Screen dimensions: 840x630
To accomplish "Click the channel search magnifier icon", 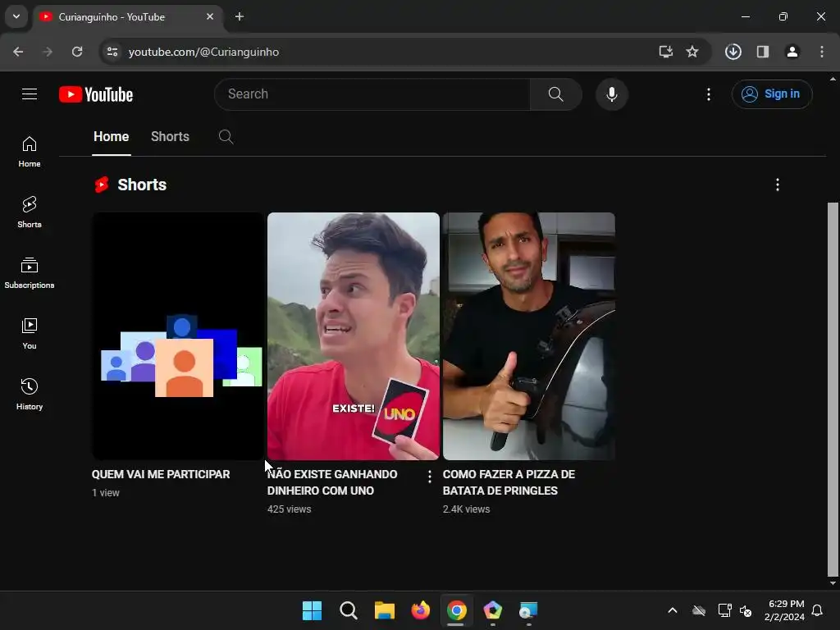I will click(x=226, y=137).
